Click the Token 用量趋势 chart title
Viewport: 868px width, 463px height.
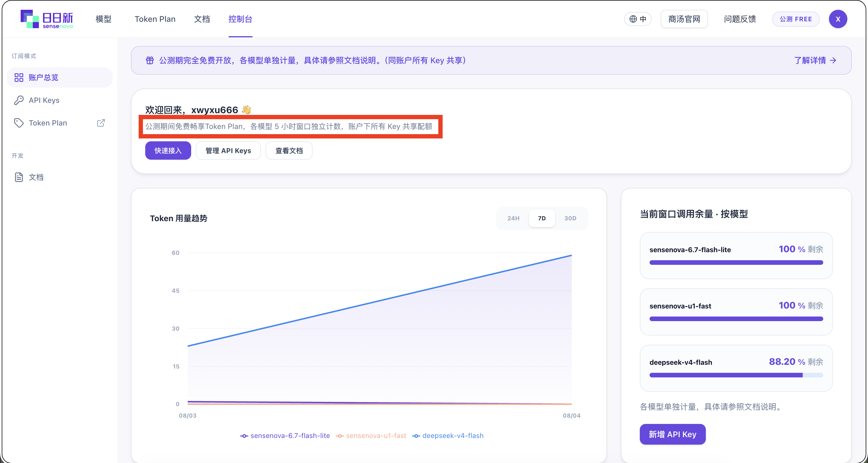coord(179,218)
